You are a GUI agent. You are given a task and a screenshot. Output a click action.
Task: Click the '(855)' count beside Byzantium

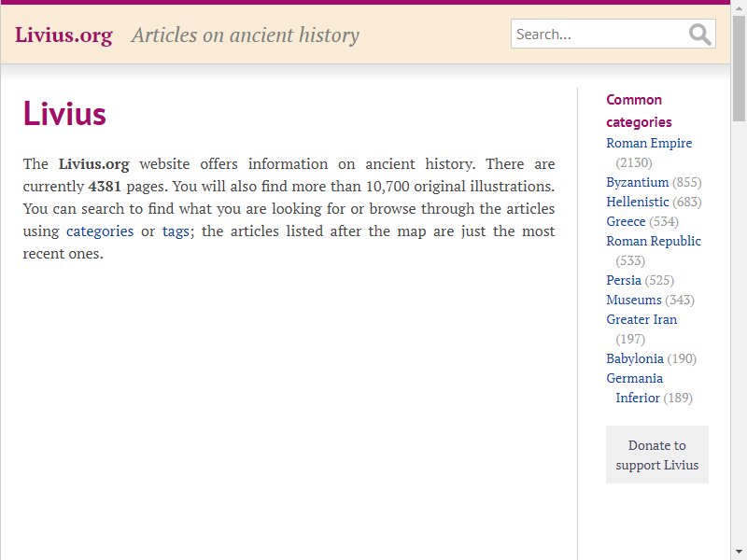pyautogui.click(x=687, y=182)
